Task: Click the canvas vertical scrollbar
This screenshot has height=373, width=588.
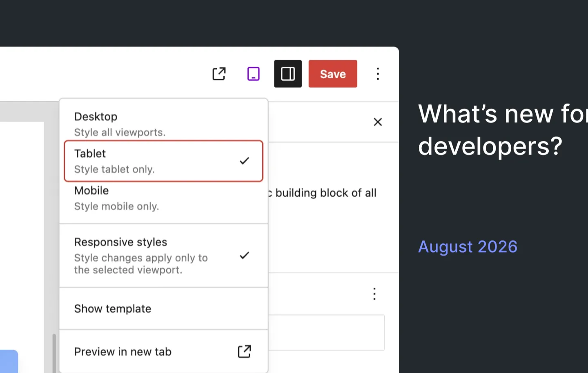Action: tap(54, 353)
